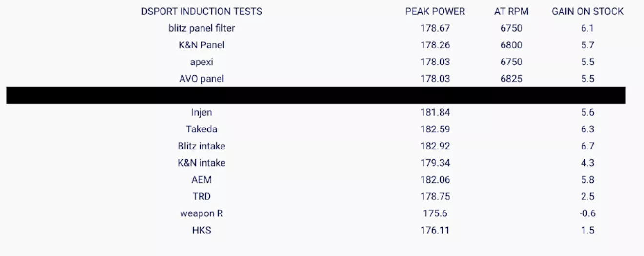The image size is (644, 256).
Task: Click the TRD cell
Action: coord(201,196)
